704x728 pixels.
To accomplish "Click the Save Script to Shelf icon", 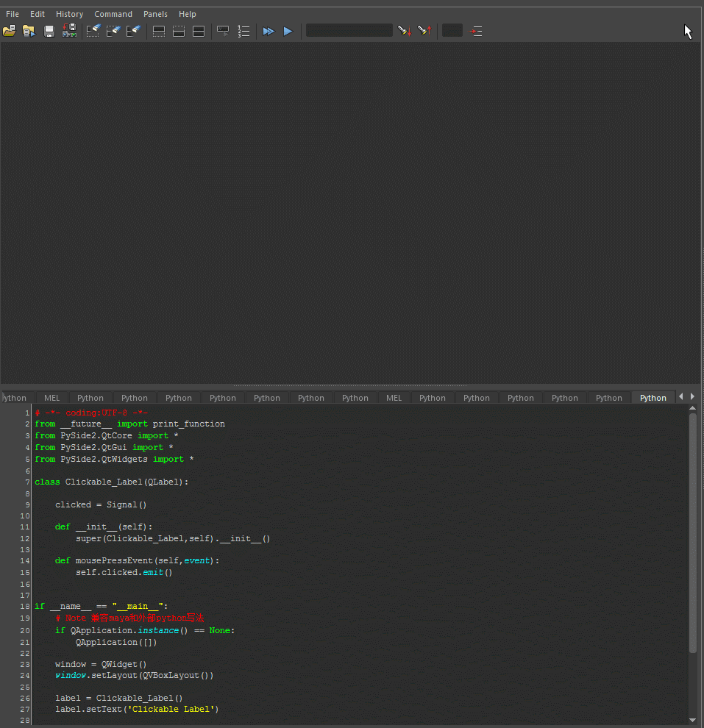I will (x=69, y=31).
